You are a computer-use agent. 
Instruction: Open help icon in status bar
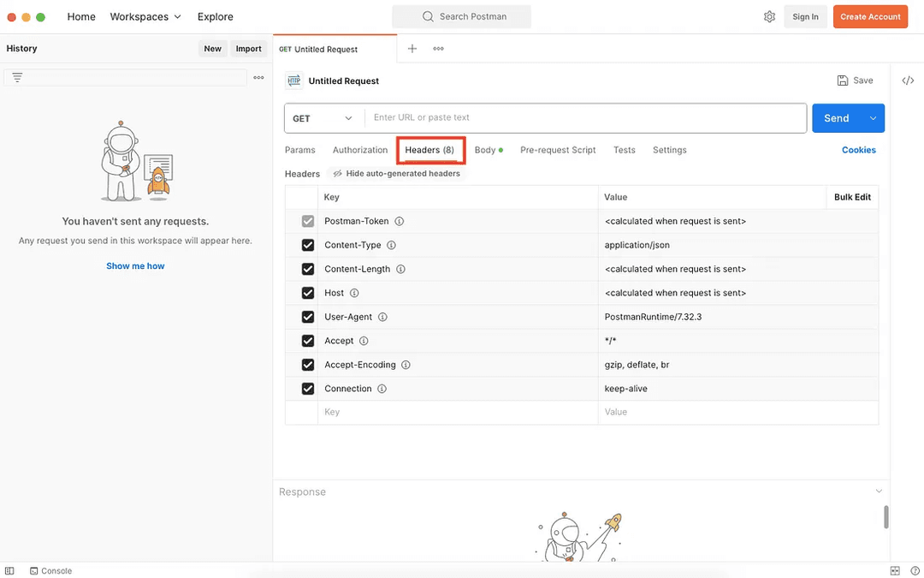point(915,571)
